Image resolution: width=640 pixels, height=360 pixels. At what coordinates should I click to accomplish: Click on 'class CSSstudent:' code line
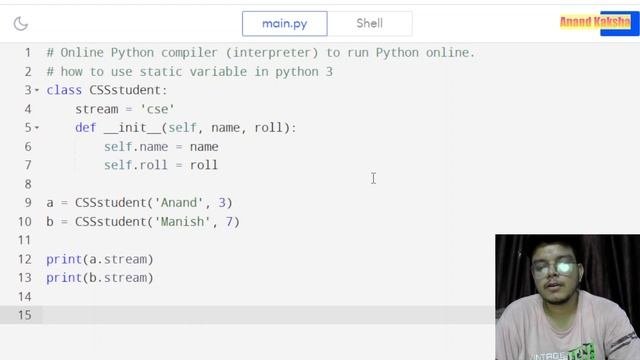point(107,90)
